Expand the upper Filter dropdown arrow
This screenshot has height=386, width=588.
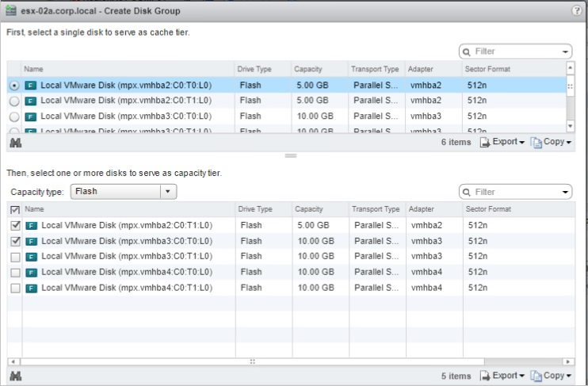click(565, 52)
